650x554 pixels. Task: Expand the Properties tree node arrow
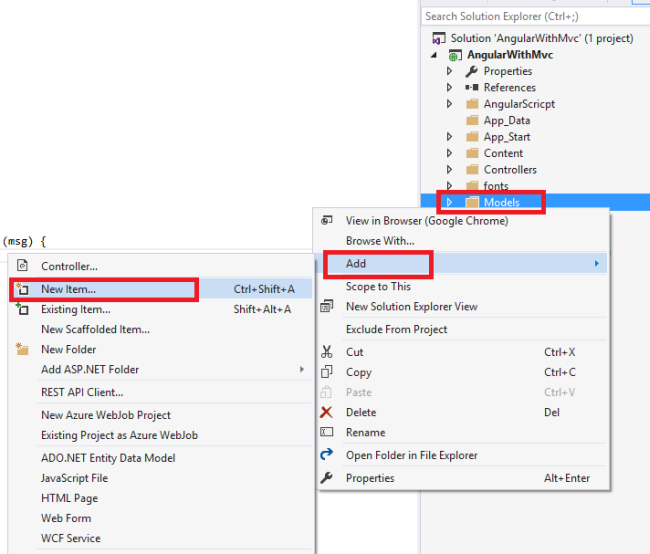pyautogui.click(x=449, y=71)
